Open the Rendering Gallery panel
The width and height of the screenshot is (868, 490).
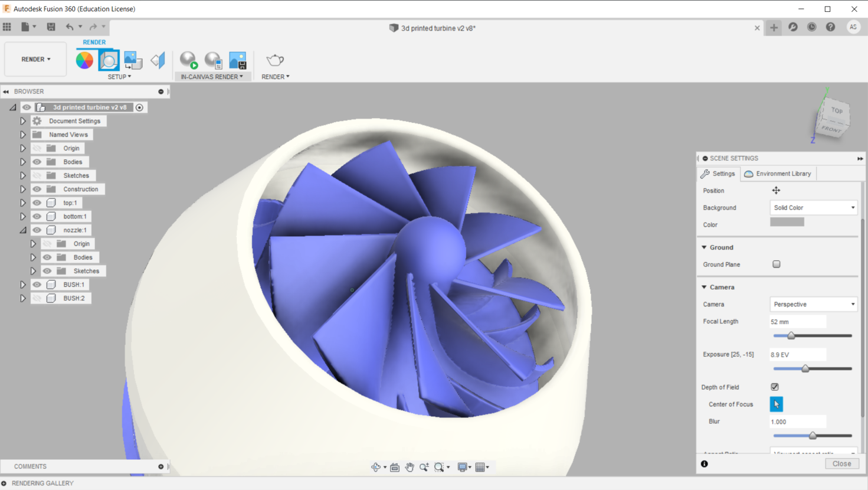(x=42, y=483)
